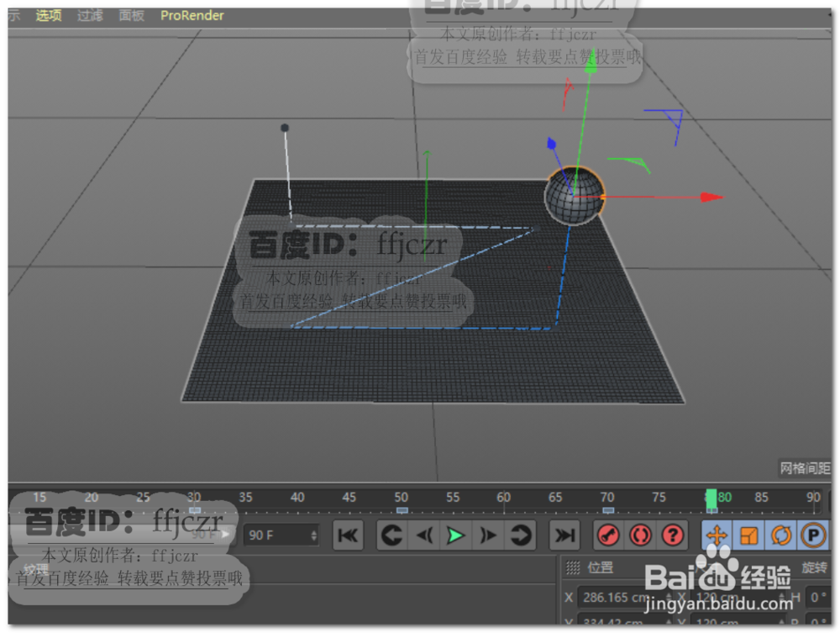The width and height of the screenshot is (840, 633).
Task: Step back one frame
Action: pyautogui.click(x=424, y=535)
